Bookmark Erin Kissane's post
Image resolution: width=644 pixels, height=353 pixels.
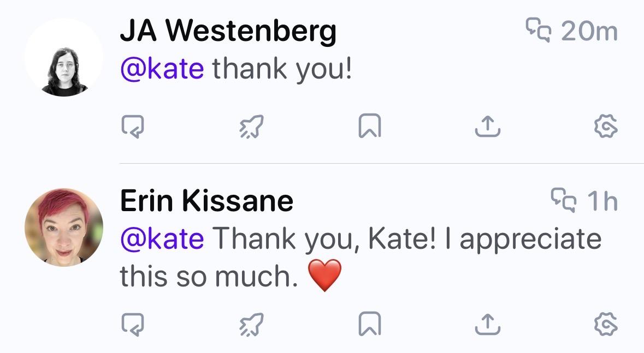tap(370, 325)
